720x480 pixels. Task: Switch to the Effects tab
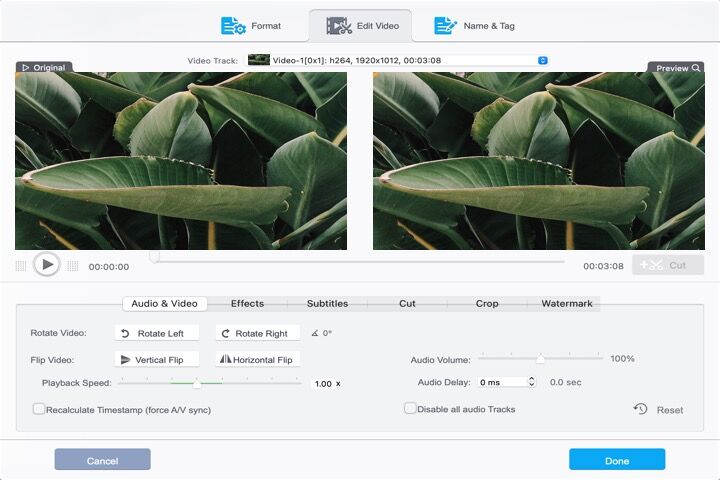tap(247, 304)
